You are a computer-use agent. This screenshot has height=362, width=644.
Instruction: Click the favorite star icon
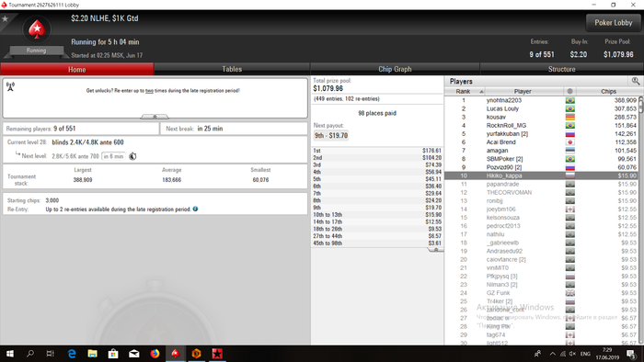click(x=6, y=19)
